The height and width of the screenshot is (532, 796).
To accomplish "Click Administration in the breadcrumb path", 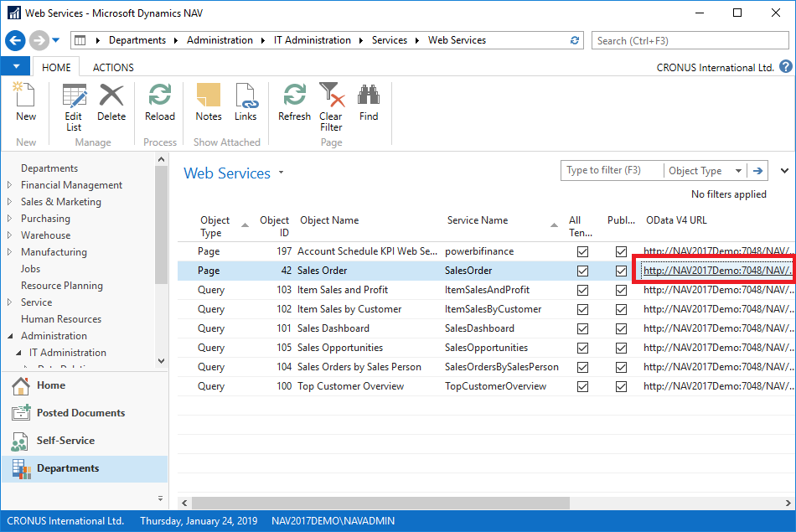I will coord(220,40).
